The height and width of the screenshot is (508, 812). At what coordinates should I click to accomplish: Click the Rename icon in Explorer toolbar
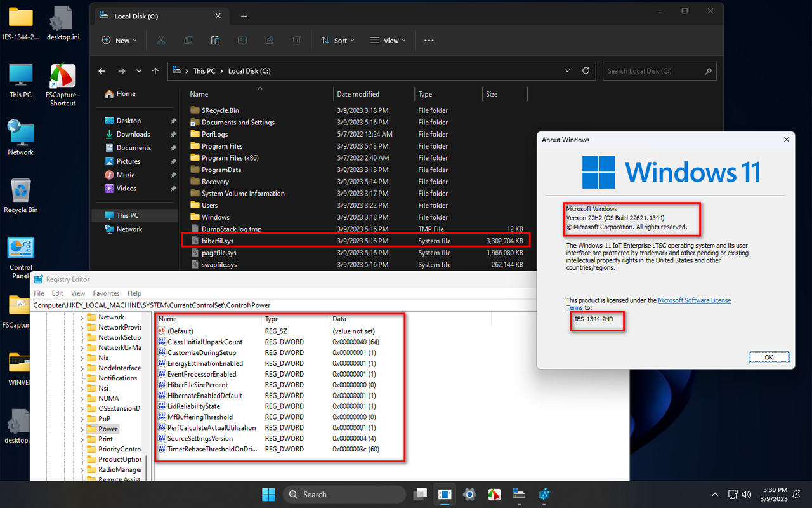(242, 40)
